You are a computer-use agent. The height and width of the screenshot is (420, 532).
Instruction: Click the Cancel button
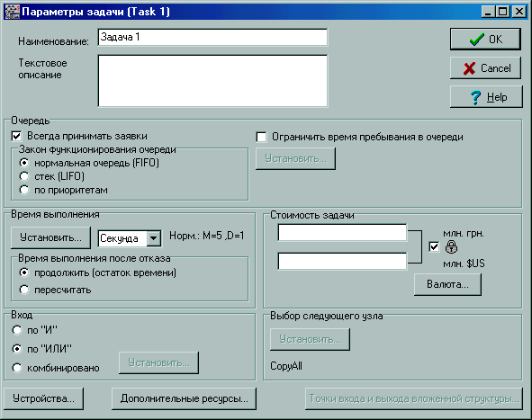(x=485, y=68)
